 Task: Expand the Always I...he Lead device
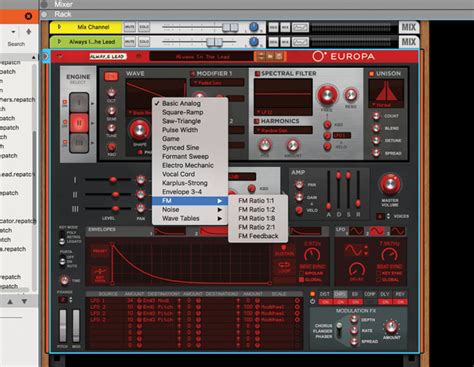click(59, 42)
